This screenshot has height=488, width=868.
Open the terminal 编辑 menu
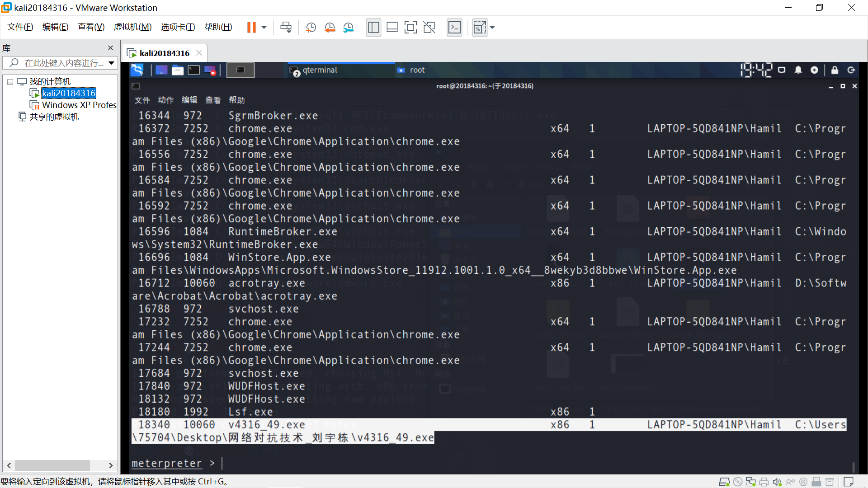(189, 100)
